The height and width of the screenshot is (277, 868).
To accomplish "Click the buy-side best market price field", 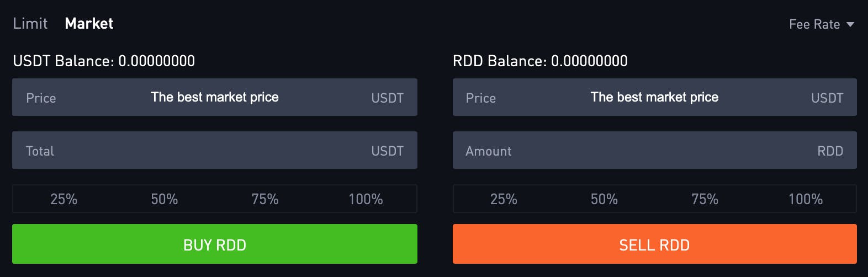I will (214, 97).
